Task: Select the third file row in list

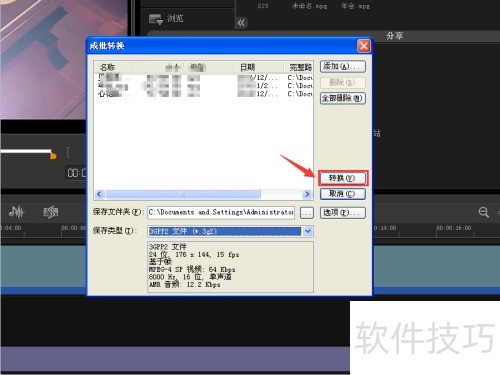Action: (x=203, y=94)
